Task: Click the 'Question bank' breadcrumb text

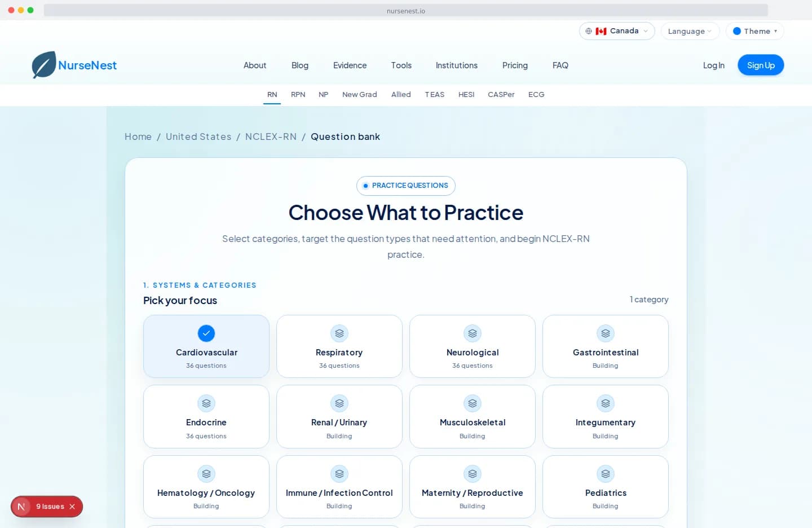Action: (345, 137)
